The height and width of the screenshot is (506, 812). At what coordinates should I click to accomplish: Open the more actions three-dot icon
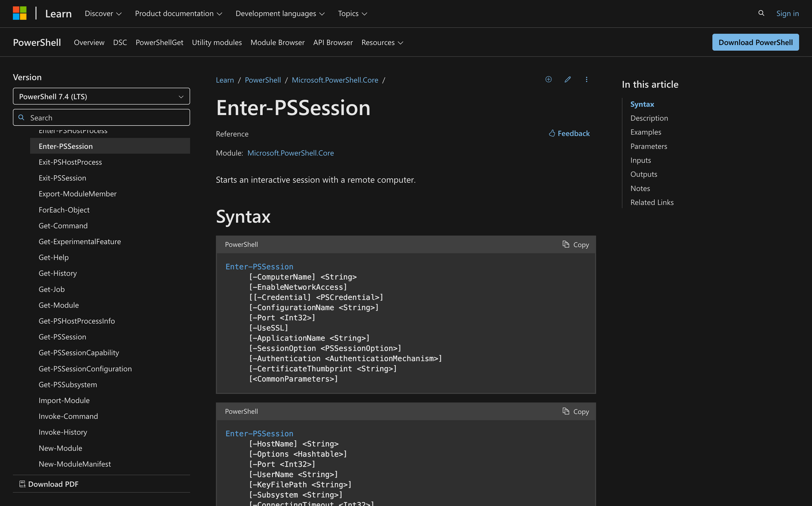(586, 80)
